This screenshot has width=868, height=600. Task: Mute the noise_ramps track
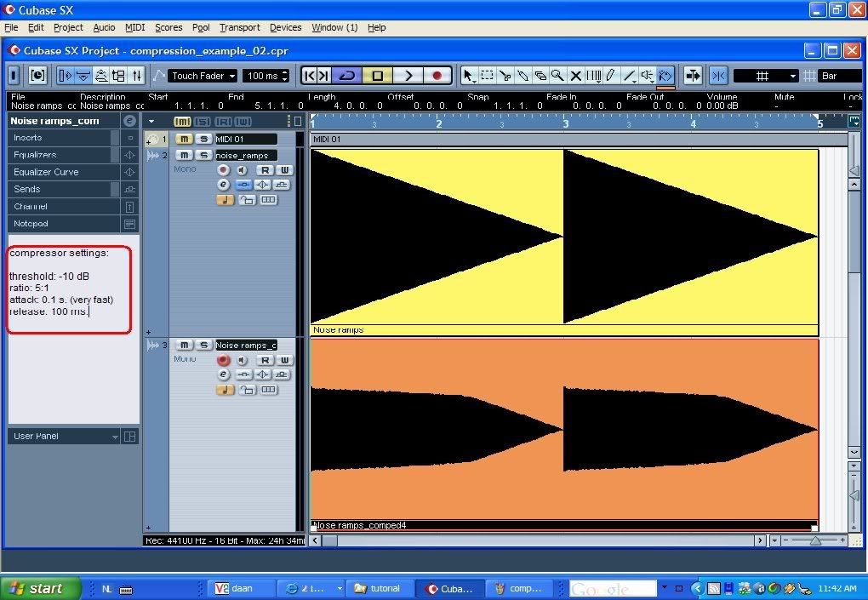coord(184,155)
